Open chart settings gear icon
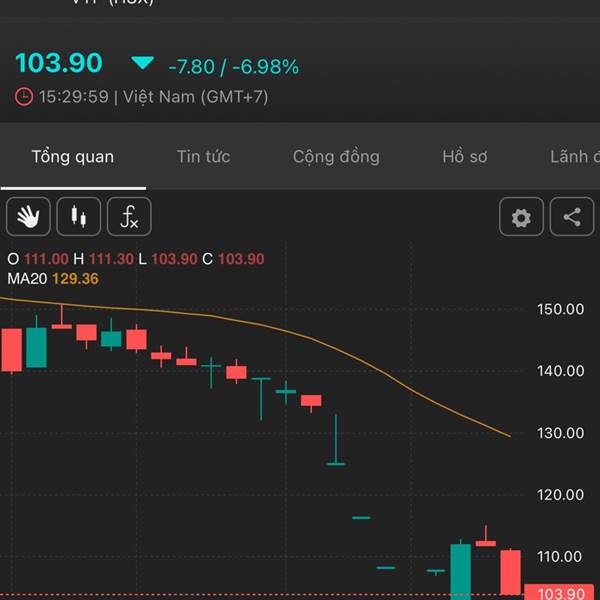600x600 pixels. click(x=521, y=217)
